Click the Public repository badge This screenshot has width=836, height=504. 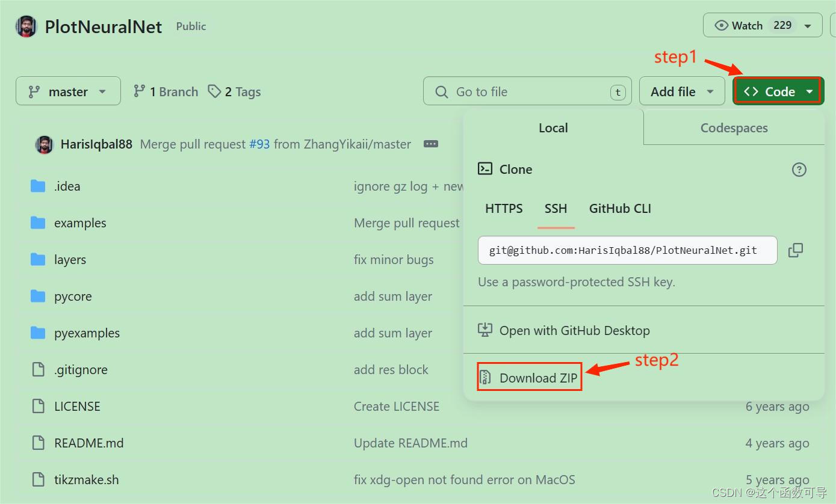coord(191,26)
